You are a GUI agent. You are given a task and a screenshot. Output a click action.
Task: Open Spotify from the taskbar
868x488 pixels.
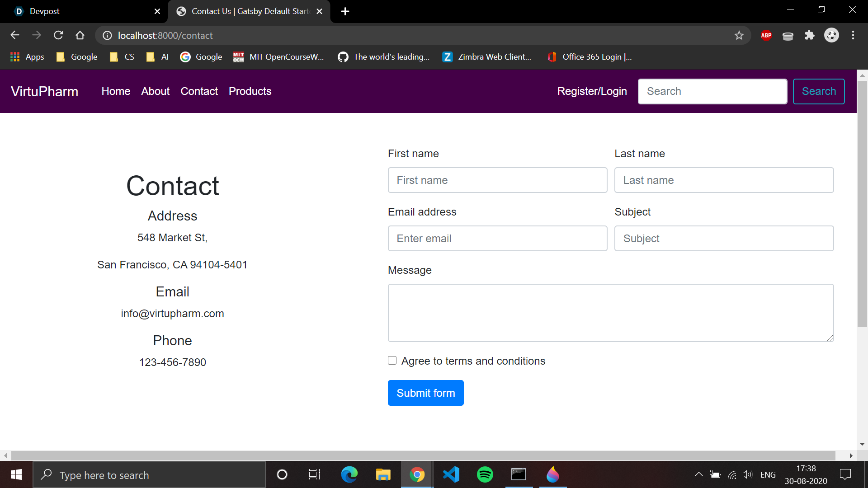coord(485,474)
